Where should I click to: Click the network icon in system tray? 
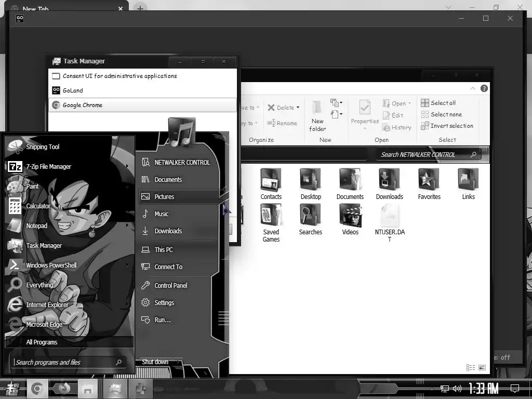(x=444, y=389)
